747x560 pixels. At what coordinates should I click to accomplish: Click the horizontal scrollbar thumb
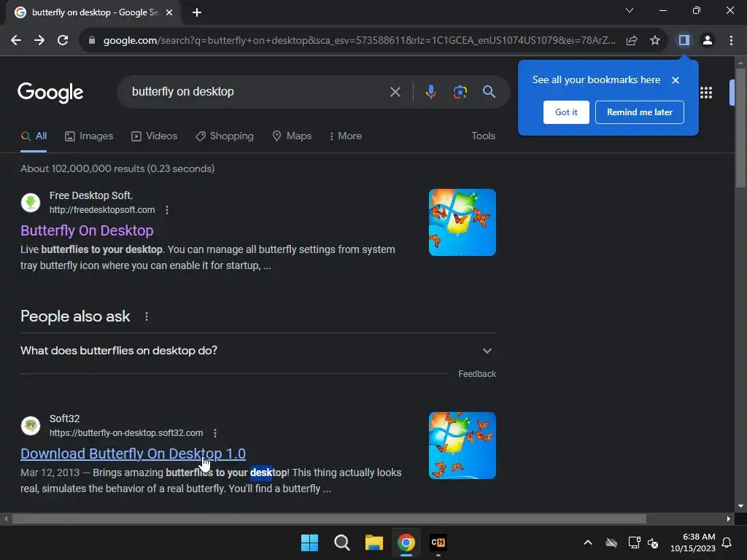coord(329,519)
